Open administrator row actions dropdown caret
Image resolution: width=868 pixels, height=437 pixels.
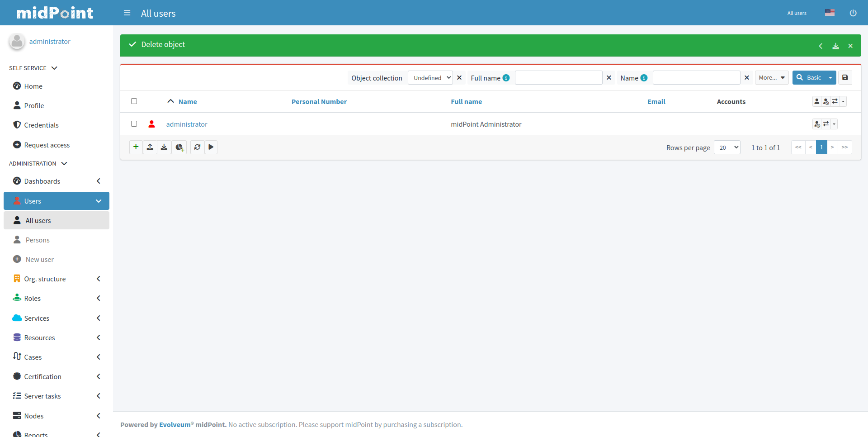coord(834,124)
